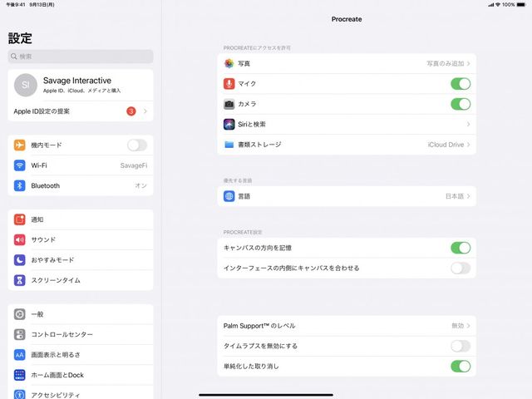Tap the AA display and brightness icon

tap(20, 355)
